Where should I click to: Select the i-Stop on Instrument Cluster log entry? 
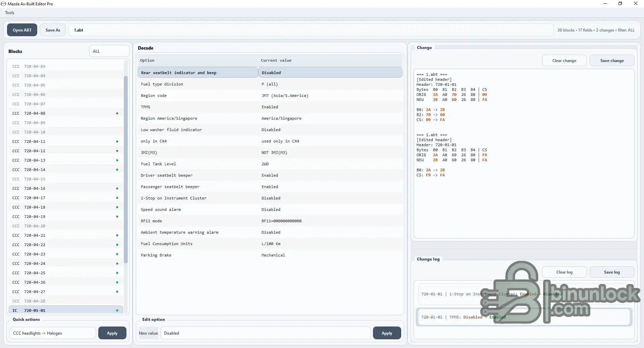[524, 294]
